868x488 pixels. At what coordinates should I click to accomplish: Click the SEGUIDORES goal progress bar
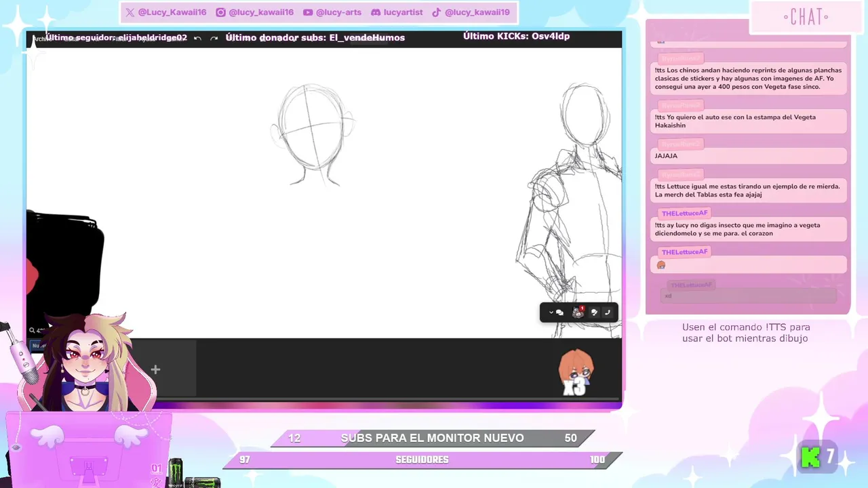[422, 460]
